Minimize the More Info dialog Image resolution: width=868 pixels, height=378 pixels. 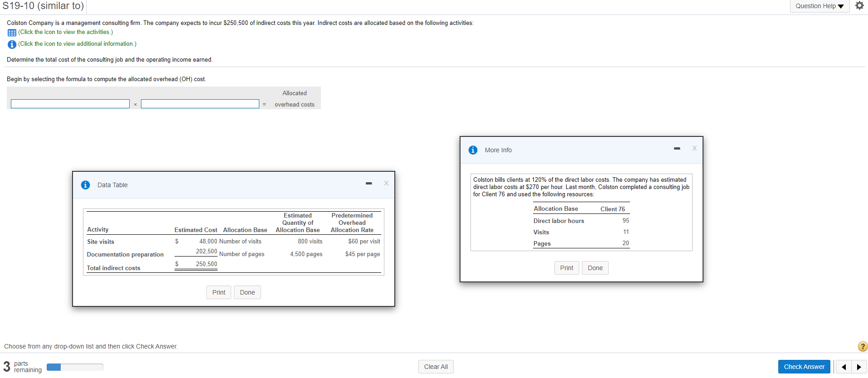click(677, 149)
